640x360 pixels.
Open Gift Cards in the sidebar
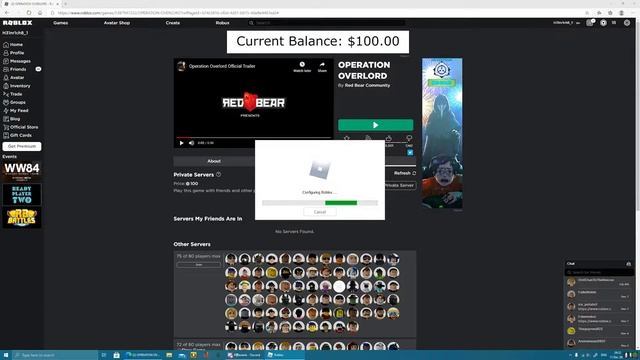(18, 135)
